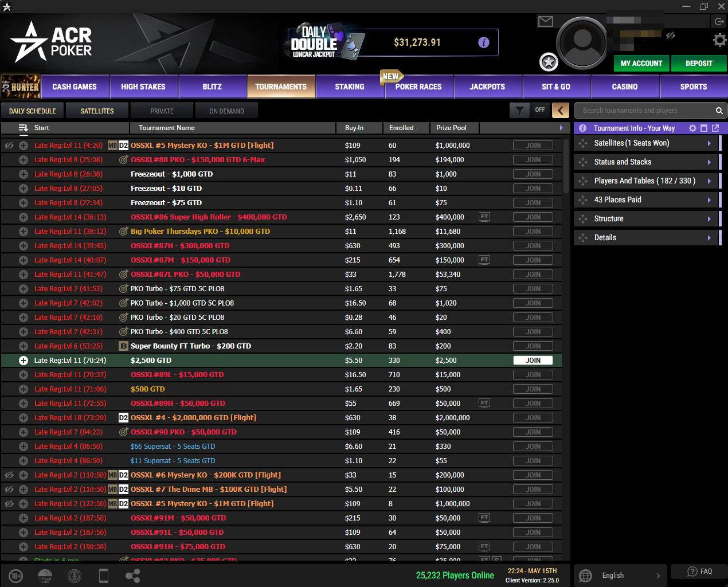This screenshot has width=728, height=587.
Task: Pop out the Tournament Info panel
Action: click(715, 128)
